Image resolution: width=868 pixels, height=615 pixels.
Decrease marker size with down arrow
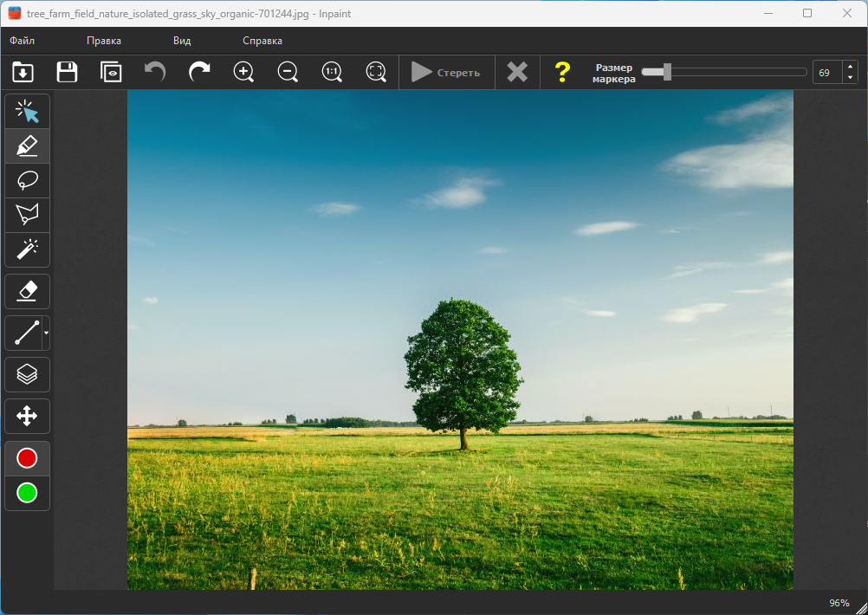coord(850,78)
